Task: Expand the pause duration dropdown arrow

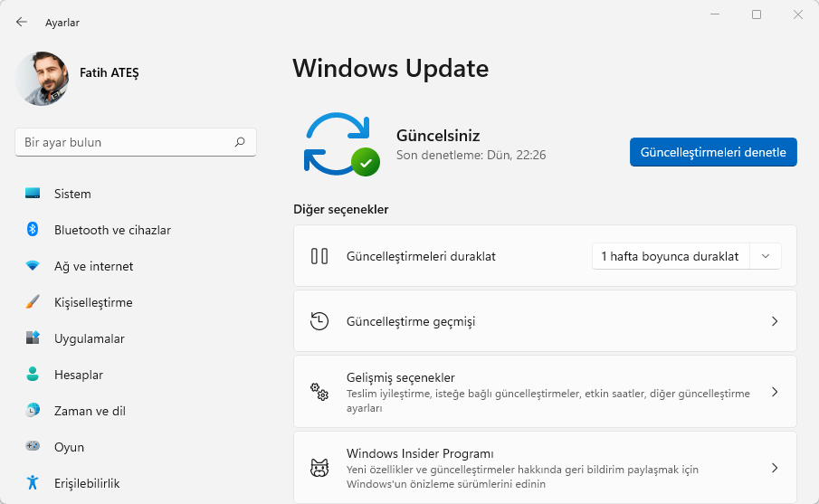Action: [x=766, y=256]
